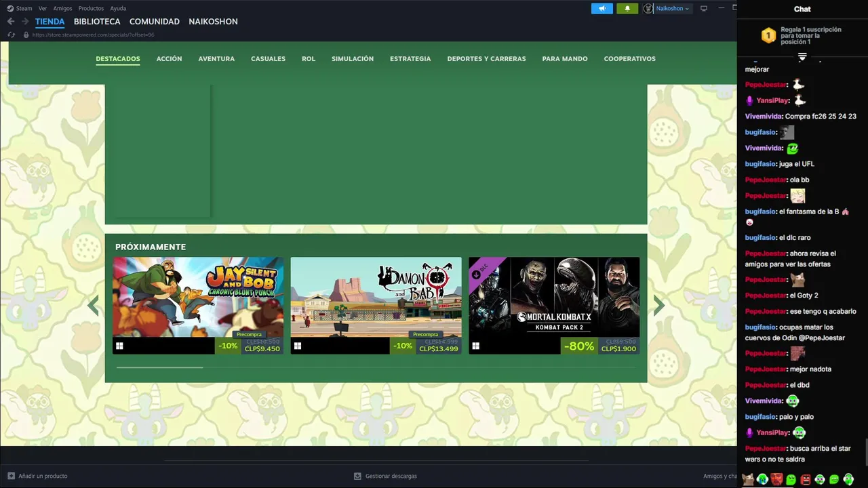
Task: Select the DESTACADOS category tab
Action: [x=118, y=59]
